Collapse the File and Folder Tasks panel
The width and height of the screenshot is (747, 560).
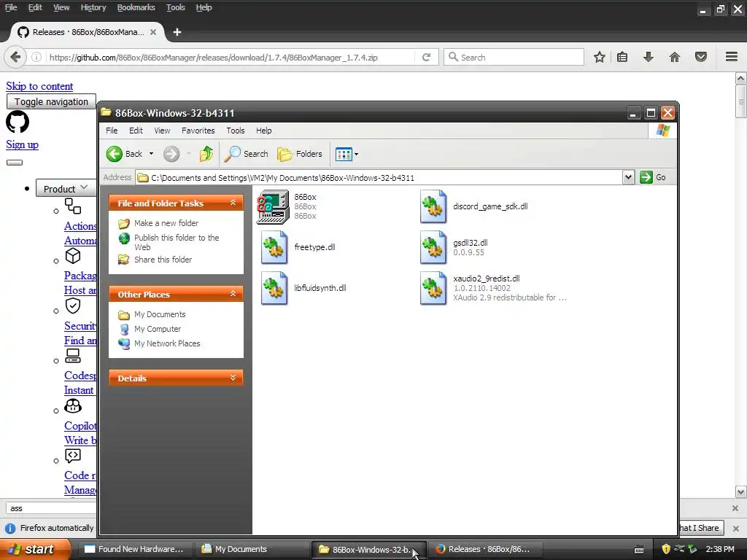tap(233, 203)
